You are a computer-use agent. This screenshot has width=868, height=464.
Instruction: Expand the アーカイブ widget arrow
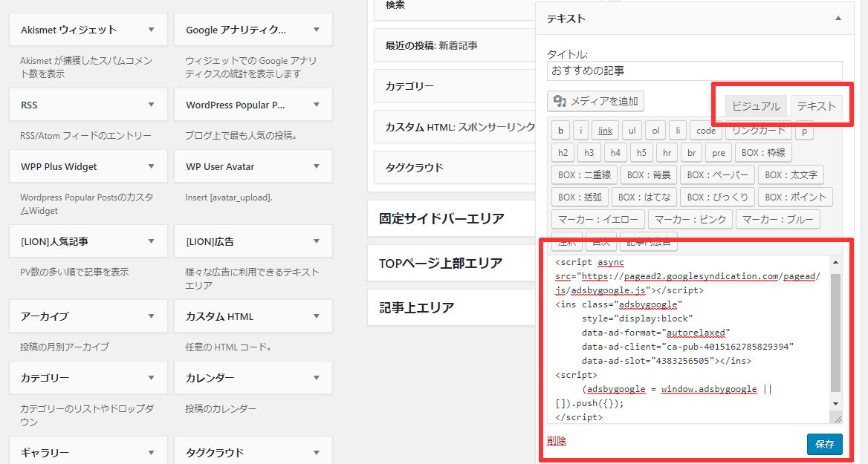(x=151, y=316)
